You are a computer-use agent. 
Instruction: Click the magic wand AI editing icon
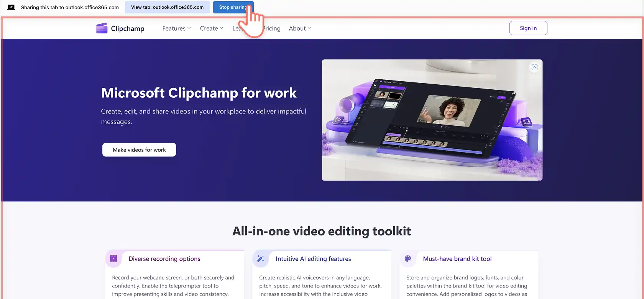[261, 259]
